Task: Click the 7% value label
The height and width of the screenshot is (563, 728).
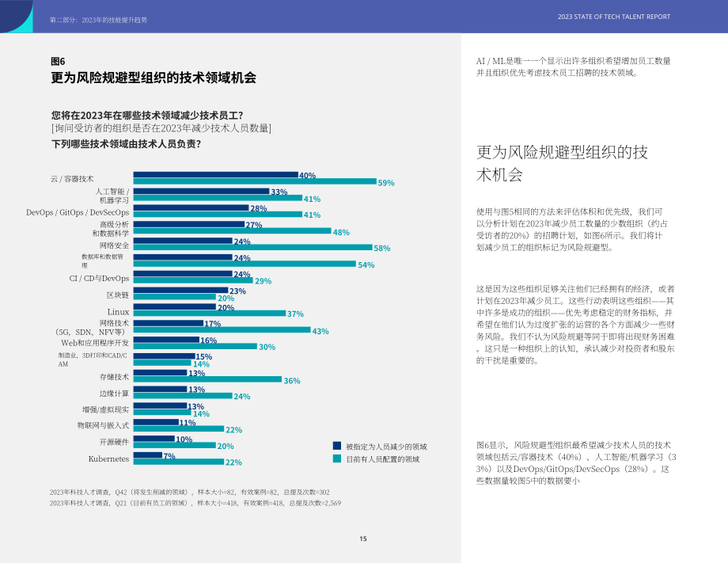Action: click(x=169, y=456)
